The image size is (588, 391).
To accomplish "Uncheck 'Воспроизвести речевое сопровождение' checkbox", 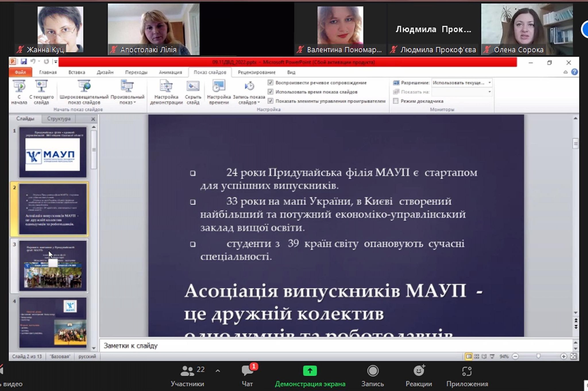I will (x=270, y=83).
